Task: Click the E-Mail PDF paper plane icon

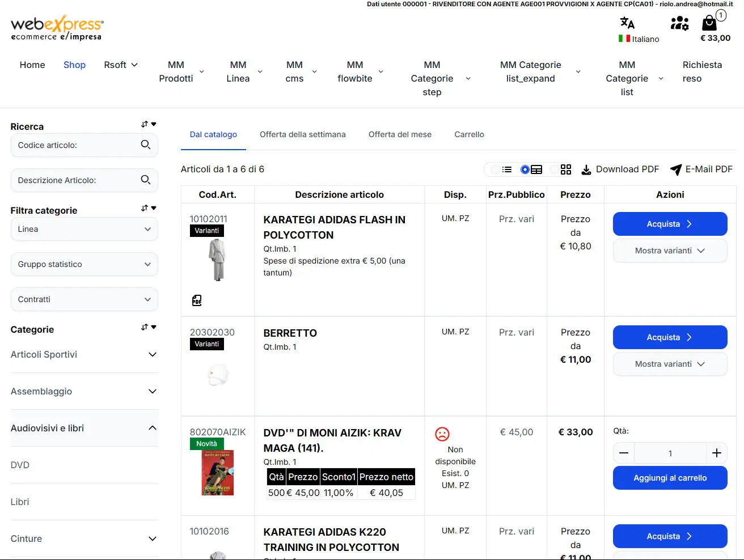Action: [x=676, y=169]
